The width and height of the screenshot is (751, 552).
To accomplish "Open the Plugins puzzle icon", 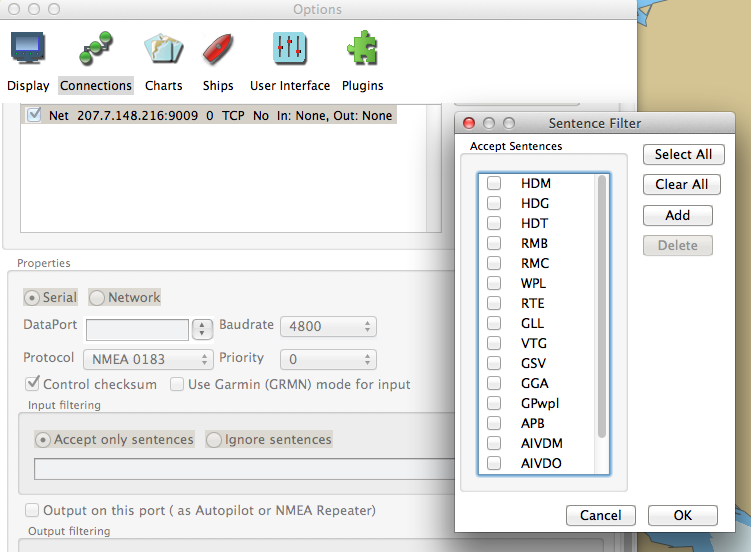I will (x=362, y=47).
